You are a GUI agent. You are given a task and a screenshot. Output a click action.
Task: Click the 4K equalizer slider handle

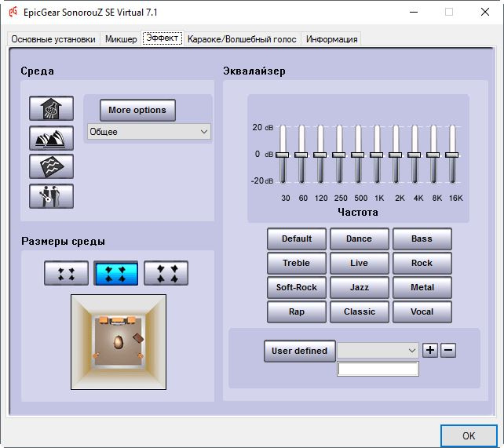[x=415, y=155]
